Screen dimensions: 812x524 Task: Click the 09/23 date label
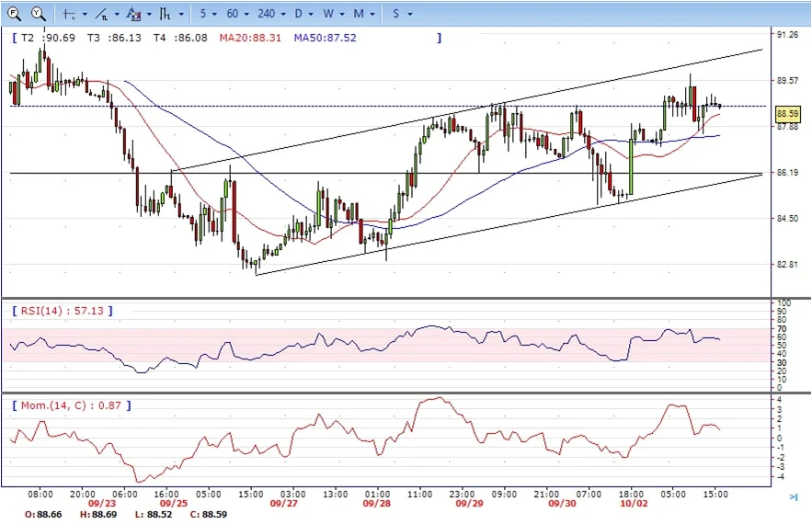point(102,503)
